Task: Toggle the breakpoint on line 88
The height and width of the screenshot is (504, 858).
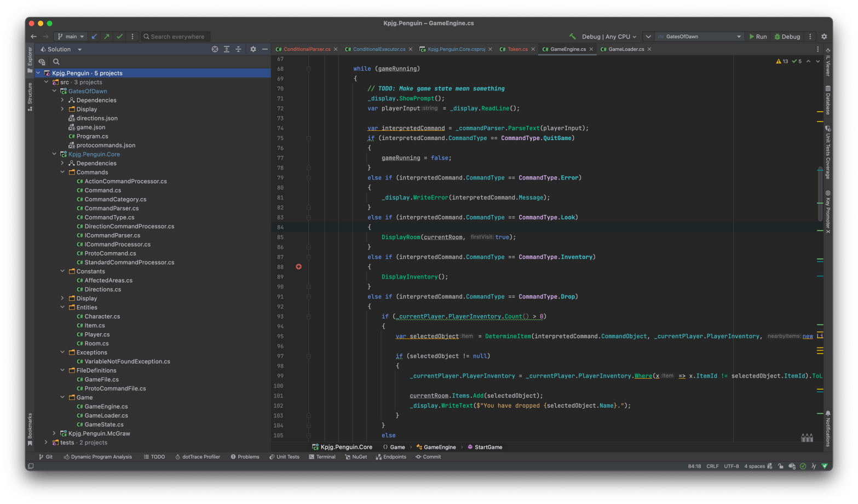Action: (298, 267)
